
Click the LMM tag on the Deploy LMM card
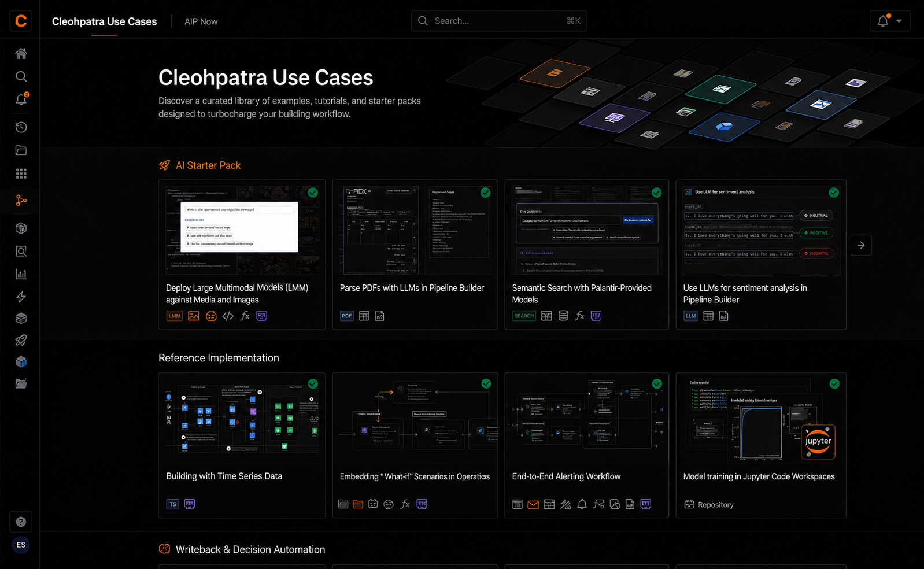tap(174, 316)
